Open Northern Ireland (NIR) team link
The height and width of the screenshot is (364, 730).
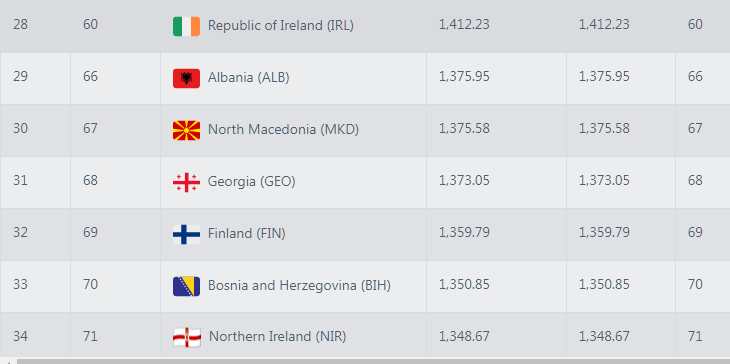[277, 336]
